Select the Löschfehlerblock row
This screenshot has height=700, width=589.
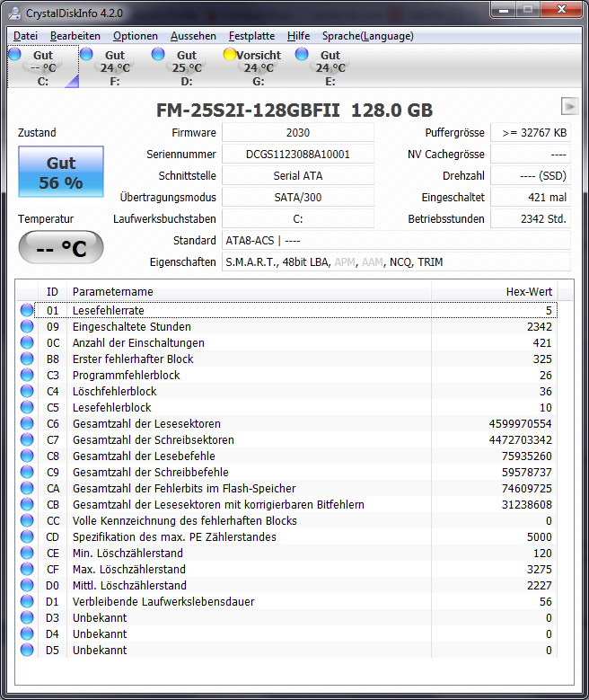coord(286,392)
